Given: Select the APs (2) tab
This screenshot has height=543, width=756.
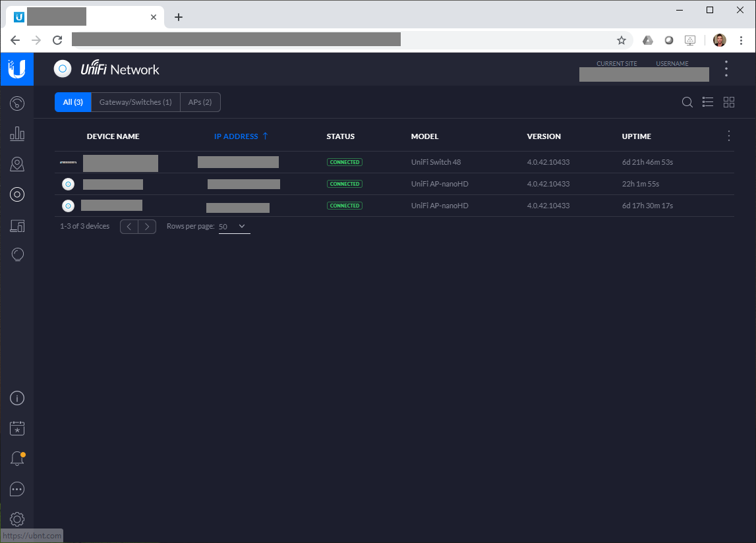Looking at the screenshot, I should point(200,102).
